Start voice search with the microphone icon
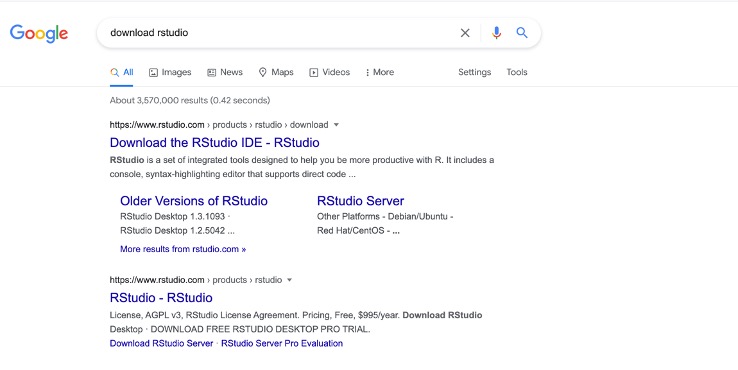738x370 pixels. [496, 32]
